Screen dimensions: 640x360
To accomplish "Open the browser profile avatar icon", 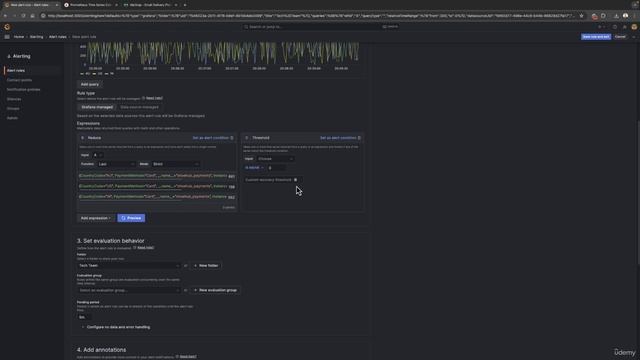I will click(625, 16).
